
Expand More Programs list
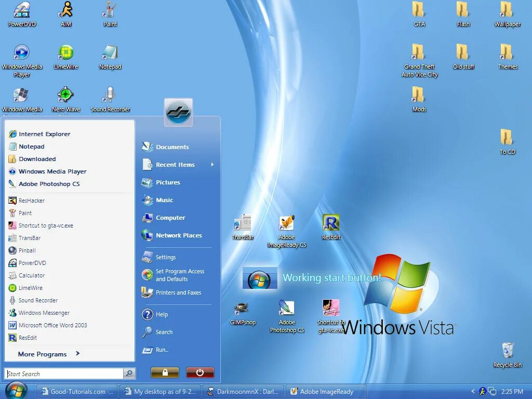pos(49,354)
